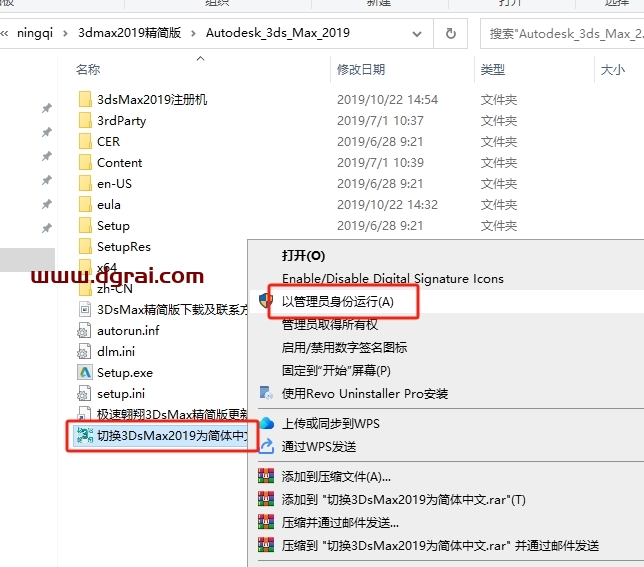This screenshot has width=644, height=567.
Task: Sort by the 修改日期 column header
Action: [361, 69]
